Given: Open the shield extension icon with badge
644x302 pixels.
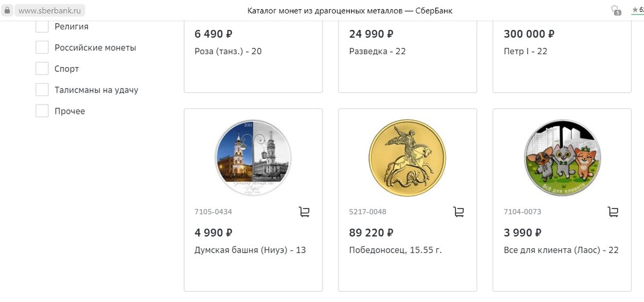Looking at the screenshot, I should point(616,10).
